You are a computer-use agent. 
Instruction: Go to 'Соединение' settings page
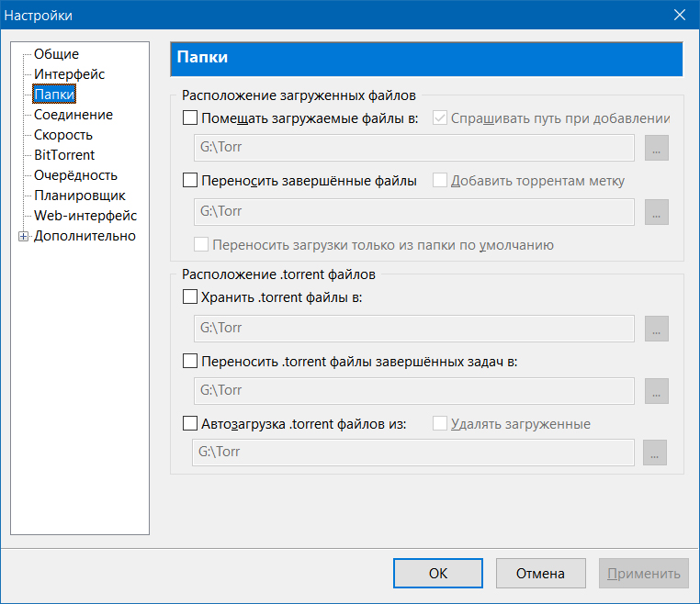coord(73,115)
